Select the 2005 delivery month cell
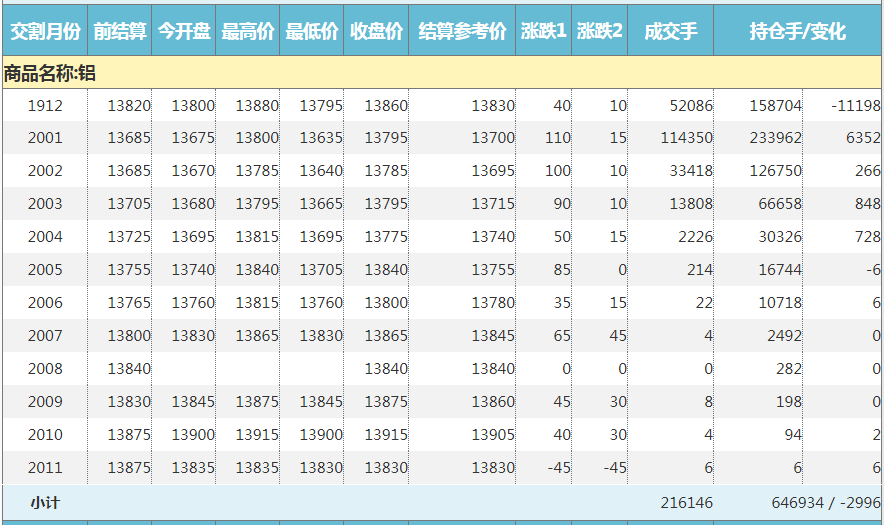 44,270
